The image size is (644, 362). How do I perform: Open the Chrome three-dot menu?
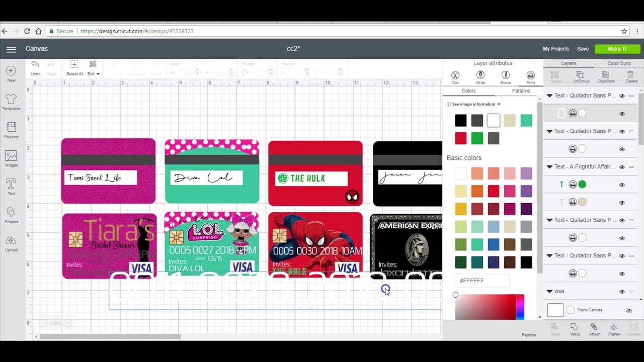click(x=637, y=31)
